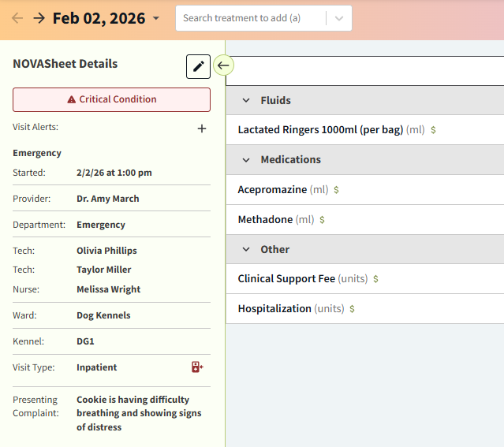Click the Critical Condition banner
Screen dimensions: 504x447
[x=111, y=99]
